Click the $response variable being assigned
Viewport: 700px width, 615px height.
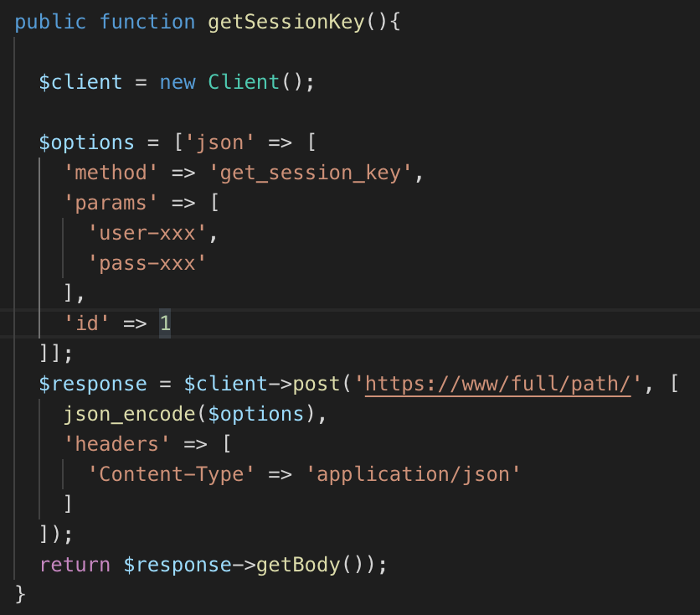92,385
